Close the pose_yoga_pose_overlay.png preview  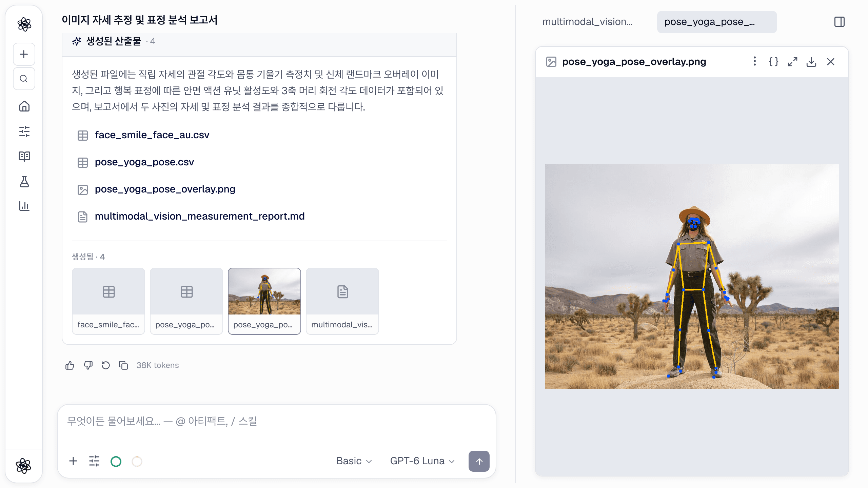coord(831,62)
